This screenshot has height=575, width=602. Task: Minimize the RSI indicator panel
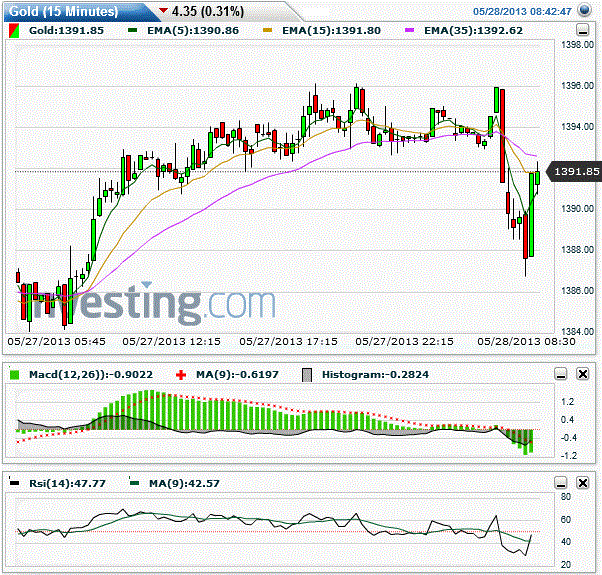click(x=561, y=482)
